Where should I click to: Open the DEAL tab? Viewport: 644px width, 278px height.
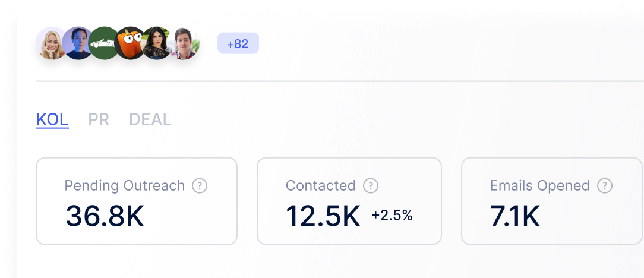(150, 119)
